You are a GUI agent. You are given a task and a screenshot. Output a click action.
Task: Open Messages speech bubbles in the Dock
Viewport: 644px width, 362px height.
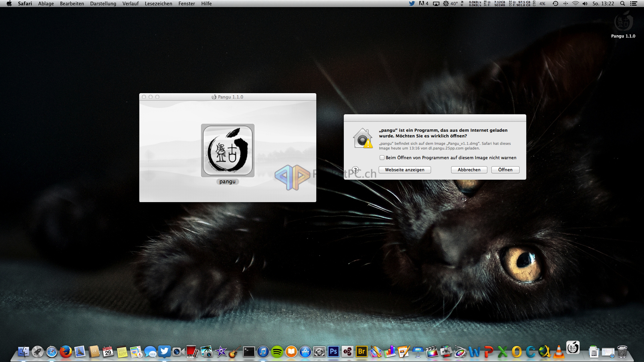(x=150, y=352)
